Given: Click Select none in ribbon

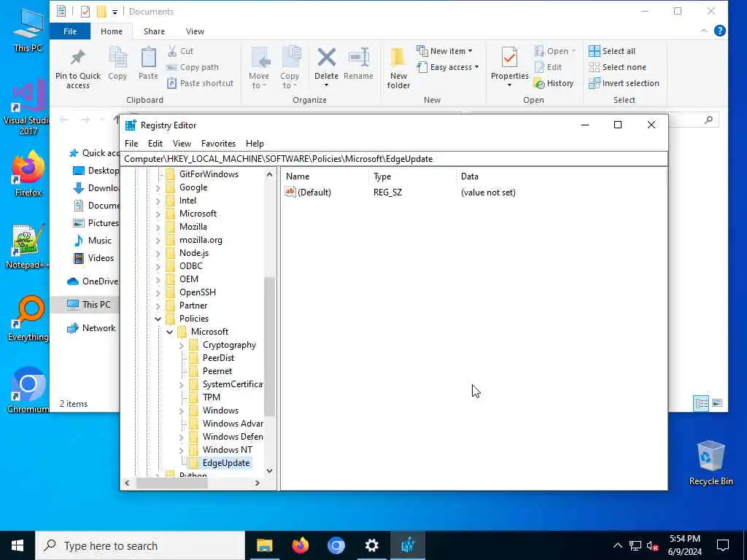Looking at the screenshot, I should (618, 67).
